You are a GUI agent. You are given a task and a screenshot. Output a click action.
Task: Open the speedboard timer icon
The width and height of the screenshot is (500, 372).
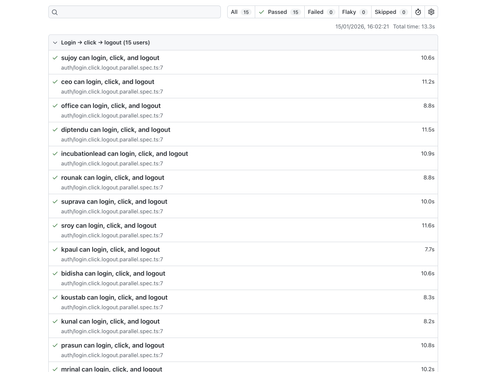click(x=418, y=12)
